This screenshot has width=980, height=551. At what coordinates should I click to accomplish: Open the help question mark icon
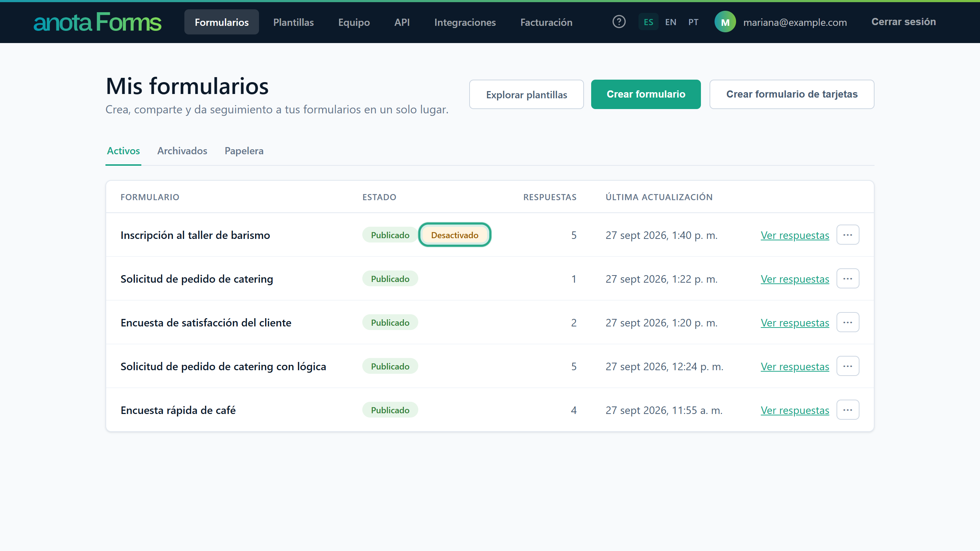[x=619, y=22]
